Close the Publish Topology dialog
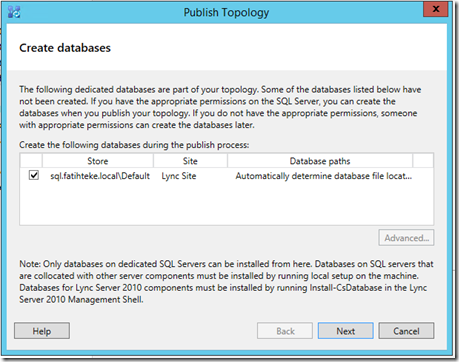This screenshot has width=459, height=362. (x=435, y=9)
